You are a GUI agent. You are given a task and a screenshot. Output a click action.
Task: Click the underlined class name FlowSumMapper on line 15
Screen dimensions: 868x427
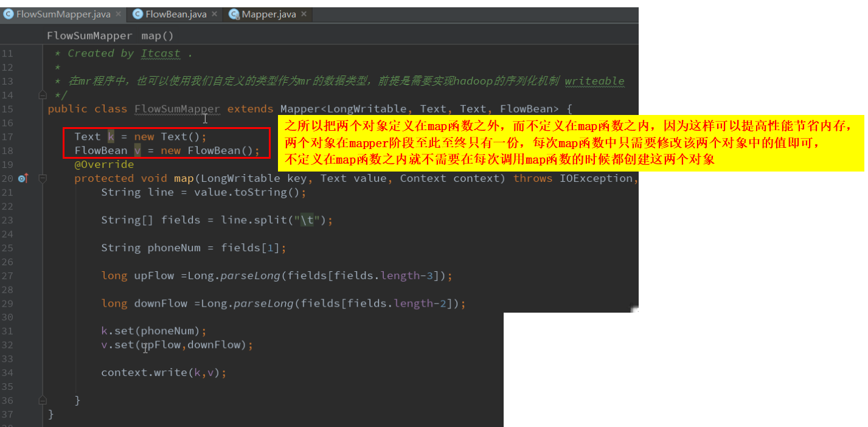tap(177, 109)
